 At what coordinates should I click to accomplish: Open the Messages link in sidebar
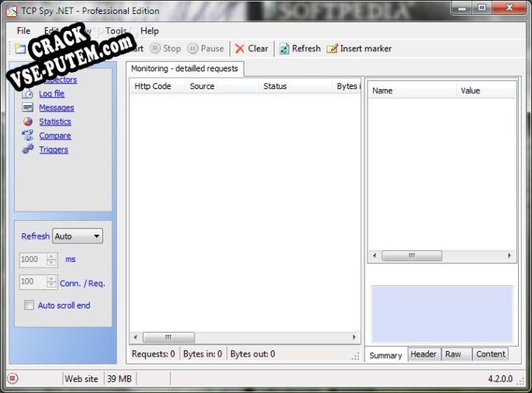pyautogui.click(x=57, y=108)
